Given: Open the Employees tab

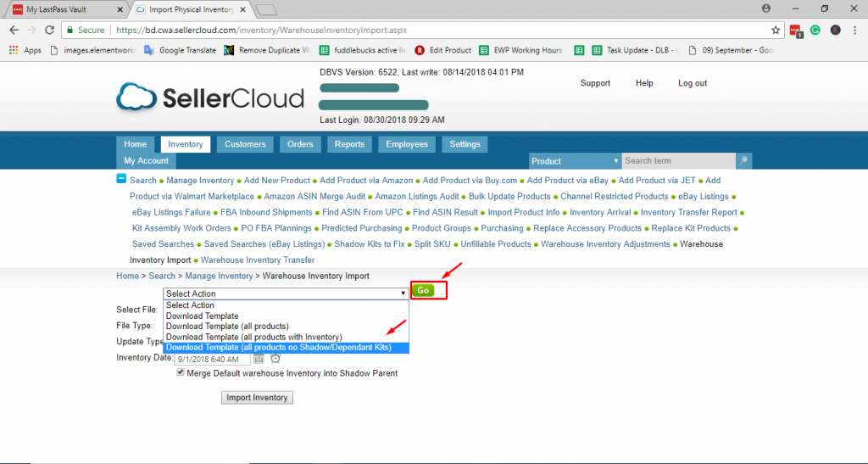Looking at the screenshot, I should click(x=407, y=144).
